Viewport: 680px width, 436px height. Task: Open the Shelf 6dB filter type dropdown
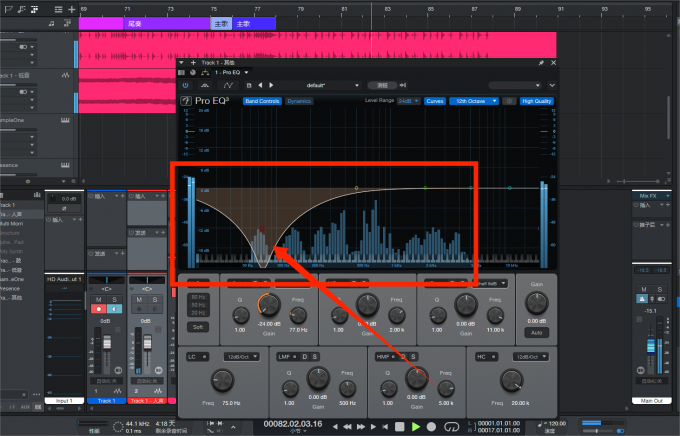click(x=492, y=283)
